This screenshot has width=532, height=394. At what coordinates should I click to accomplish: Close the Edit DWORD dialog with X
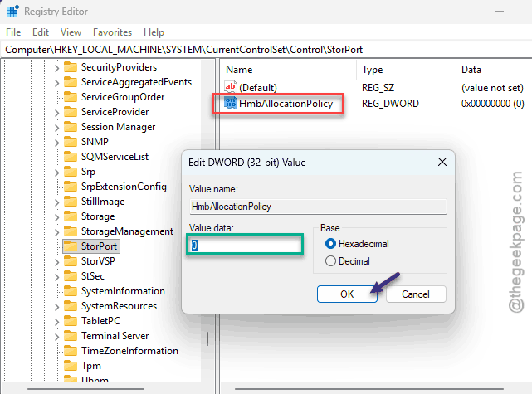tap(442, 162)
